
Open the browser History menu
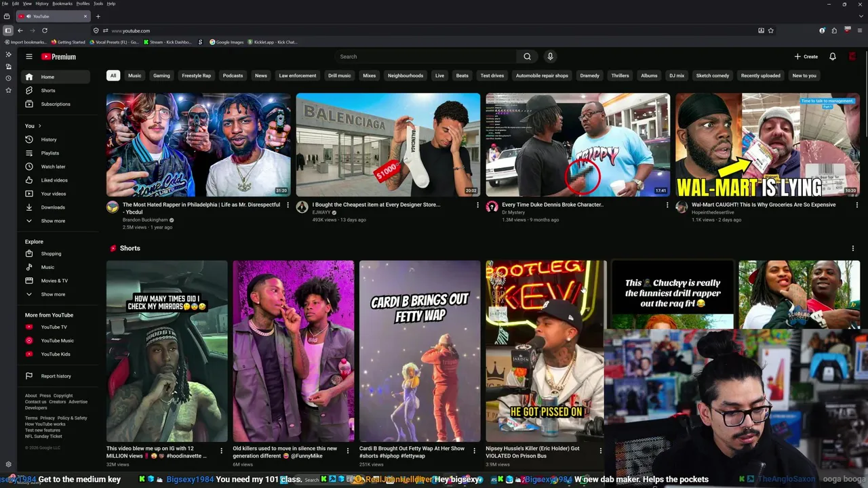click(42, 3)
